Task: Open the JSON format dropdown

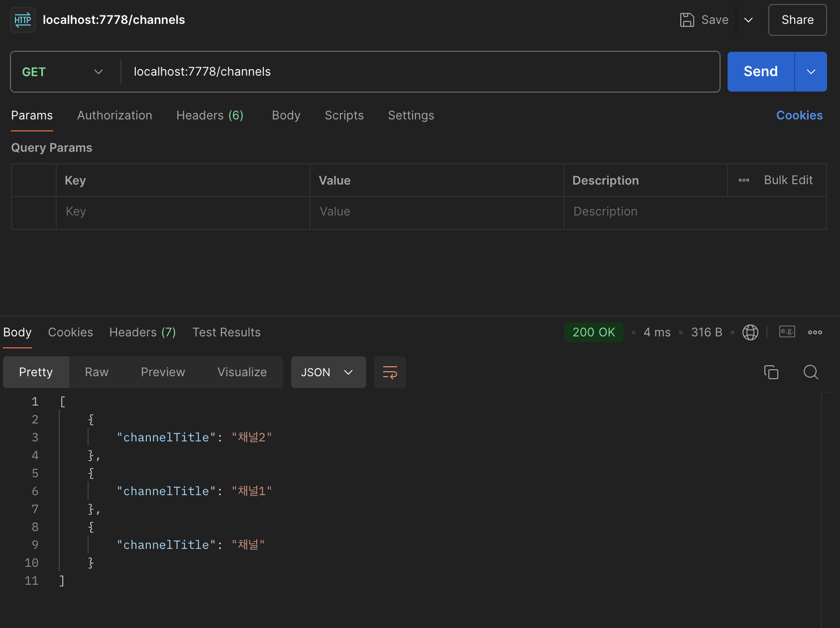Action: [328, 372]
